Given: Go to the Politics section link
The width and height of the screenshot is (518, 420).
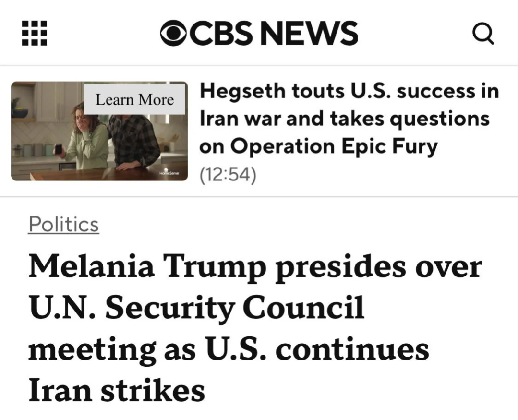Looking at the screenshot, I should [63, 224].
